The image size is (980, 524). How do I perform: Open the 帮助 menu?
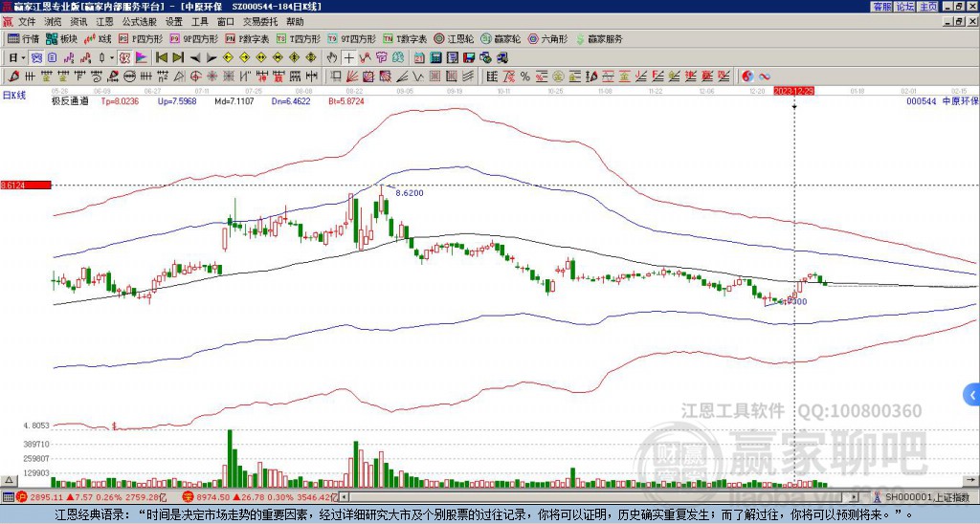click(x=295, y=22)
